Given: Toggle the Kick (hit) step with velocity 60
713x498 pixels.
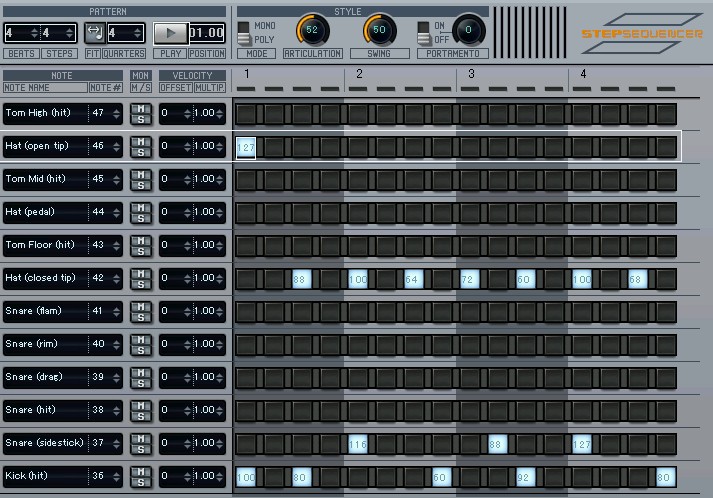Looking at the screenshot, I should pyautogui.click(x=442, y=477).
